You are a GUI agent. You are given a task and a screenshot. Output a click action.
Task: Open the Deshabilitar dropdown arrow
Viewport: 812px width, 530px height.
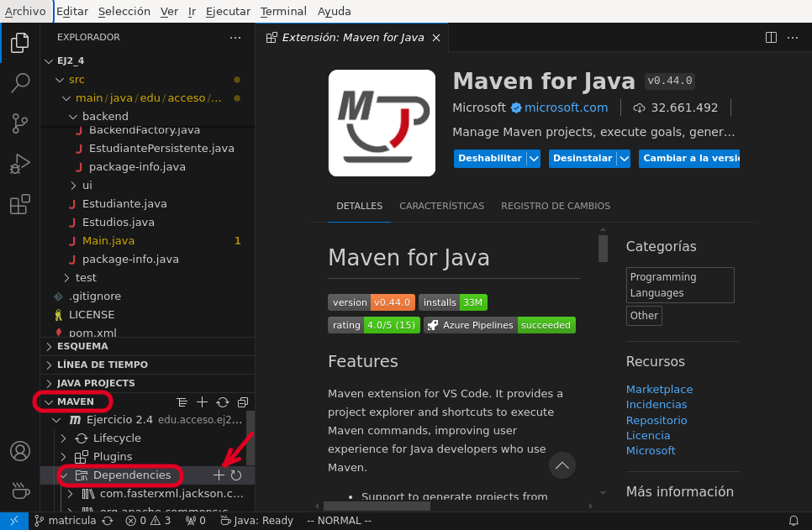(x=534, y=159)
